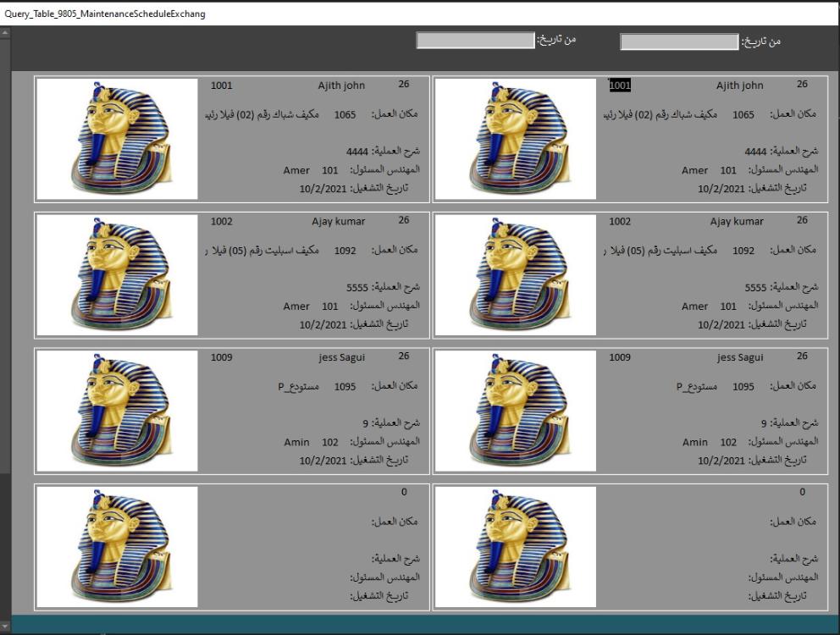Click the name jess Sagui in the left card
The image size is (840, 635).
coord(342,357)
